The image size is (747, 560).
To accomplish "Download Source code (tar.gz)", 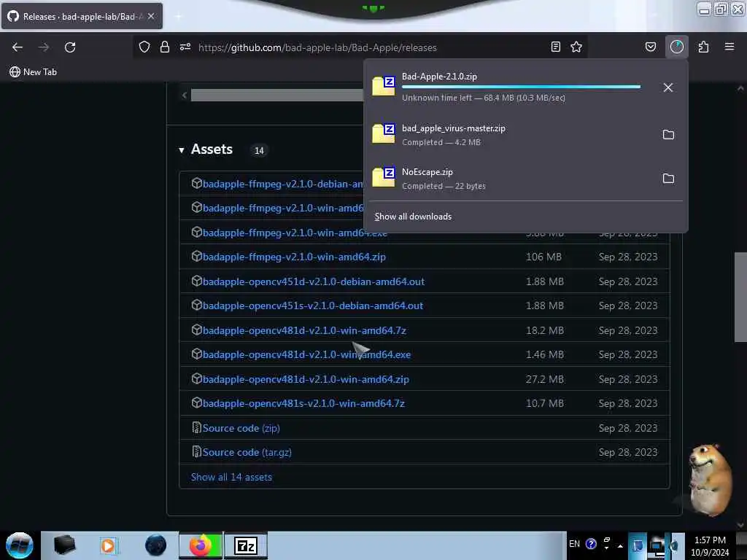I will click(247, 452).
